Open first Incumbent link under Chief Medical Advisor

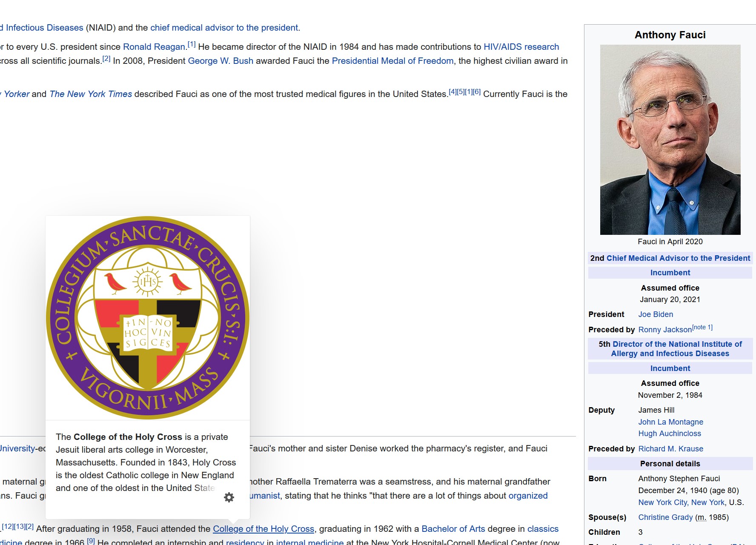(x=670, y=273)
